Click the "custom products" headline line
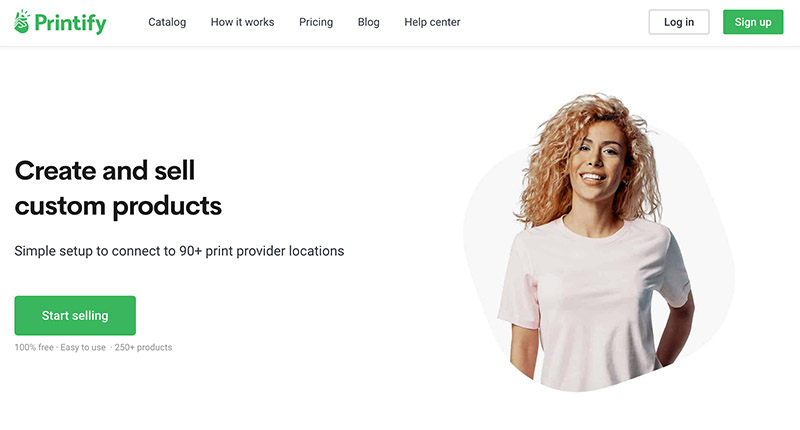The height and width of the screenshot is (430, 800). pyautogui.click(x=118, y=207)
